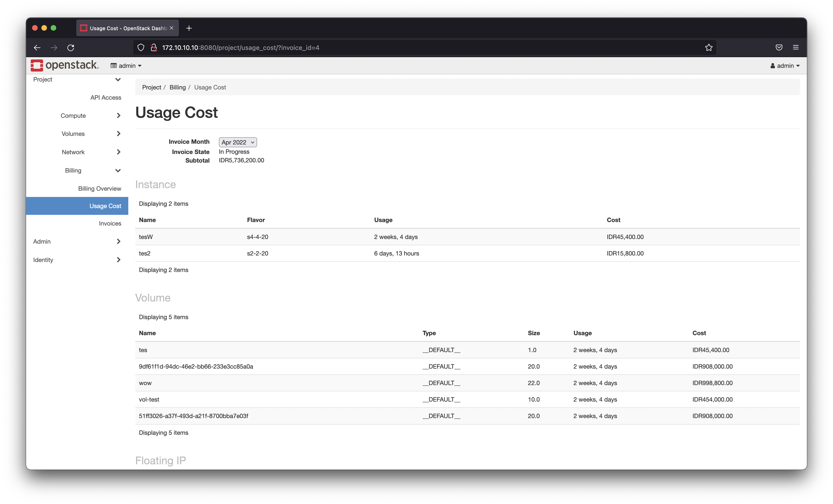Image resolution: width=833 pixels, height=504 pixels.
Task: Open the Invoices sidebar item
Action: click(110, 223)
